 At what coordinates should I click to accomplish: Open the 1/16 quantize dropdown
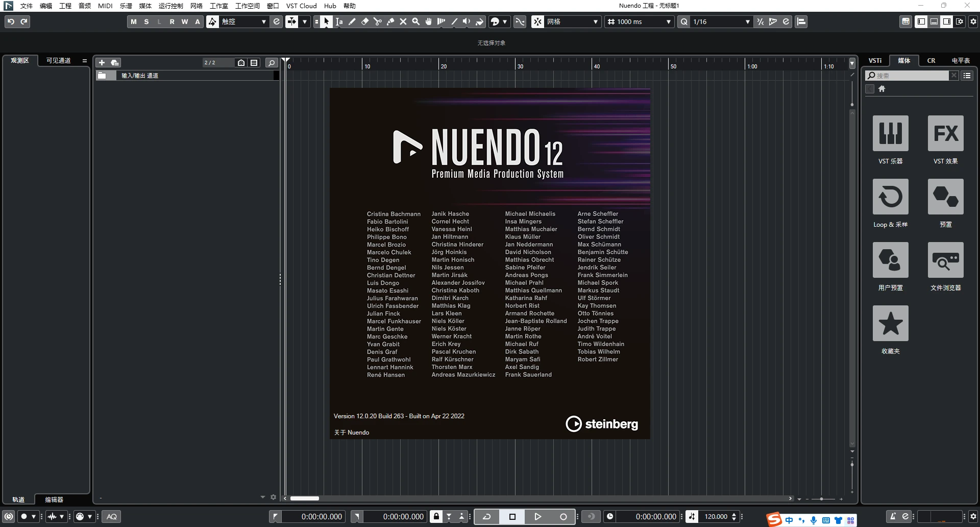[747, 21]
